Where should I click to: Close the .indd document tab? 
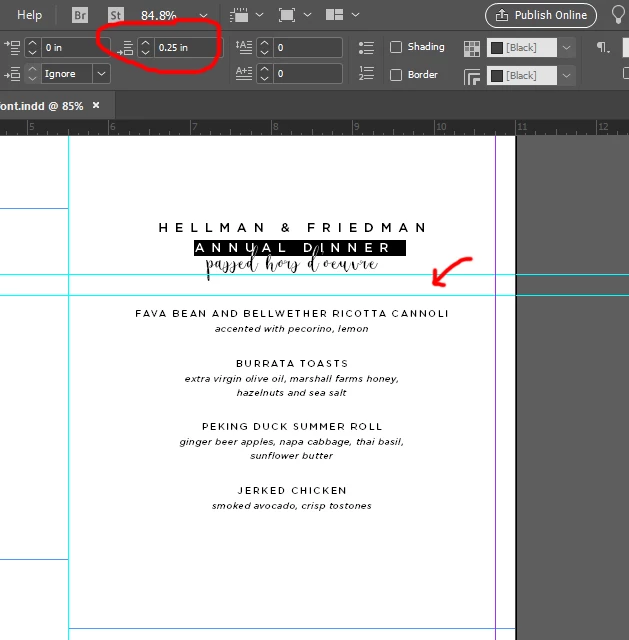pos(96,105)
